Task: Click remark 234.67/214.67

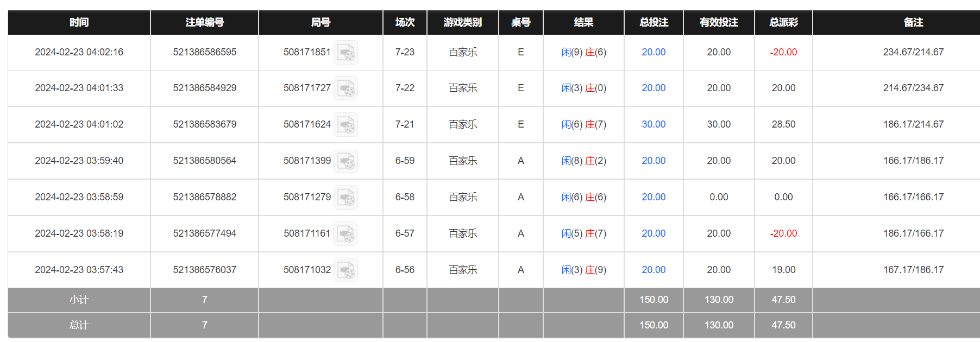Action: click(x=913, y=52)
